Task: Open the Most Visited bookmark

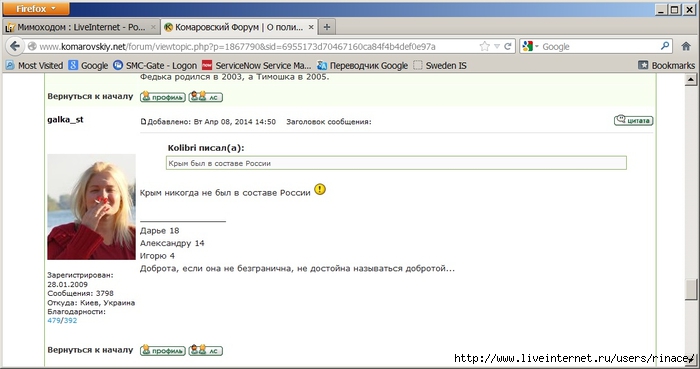Action: pyautogui.click(x=34, y=66)
